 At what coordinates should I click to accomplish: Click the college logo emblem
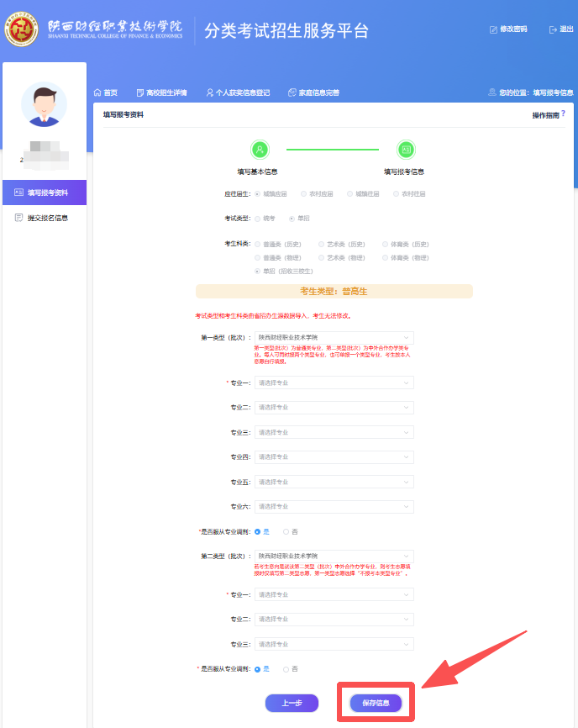(x=21, y=29)
